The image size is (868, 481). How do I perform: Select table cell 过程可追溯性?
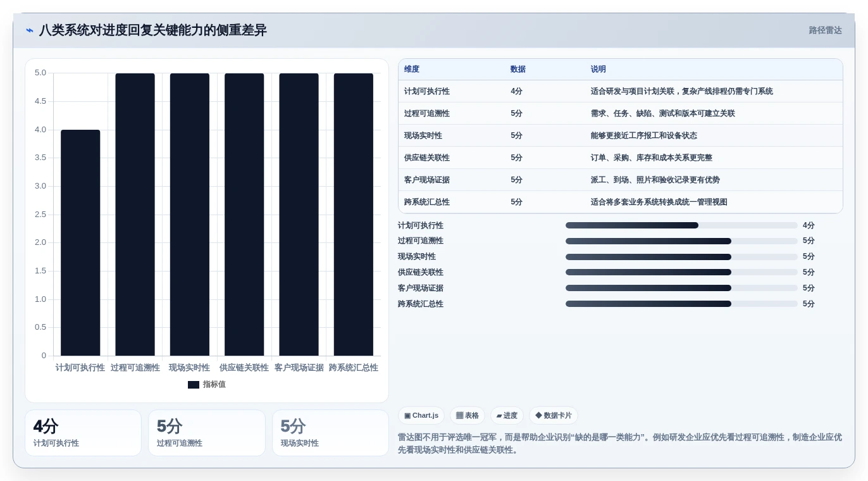click(x=427, y=114)
